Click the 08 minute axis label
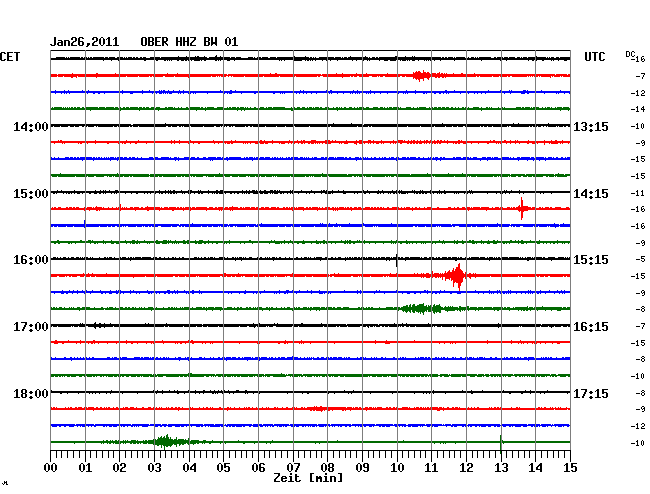650x494 pixels. tap(327, 468)
